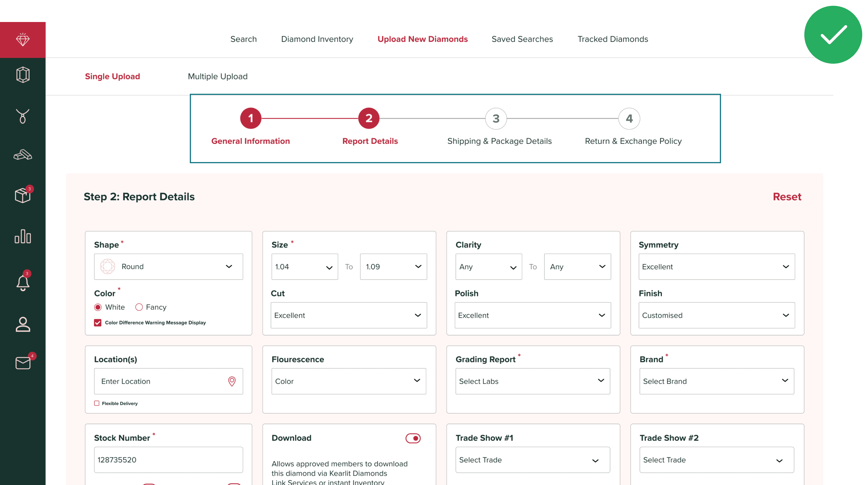Go to the Diamond Inventory menu
Screen dimensions: 868x485
coord(317,39)
